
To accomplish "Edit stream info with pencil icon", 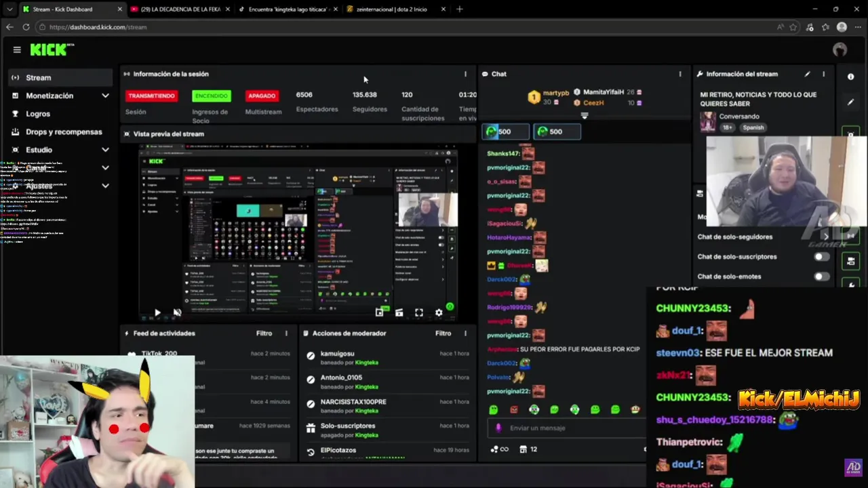I will point(807,74).
